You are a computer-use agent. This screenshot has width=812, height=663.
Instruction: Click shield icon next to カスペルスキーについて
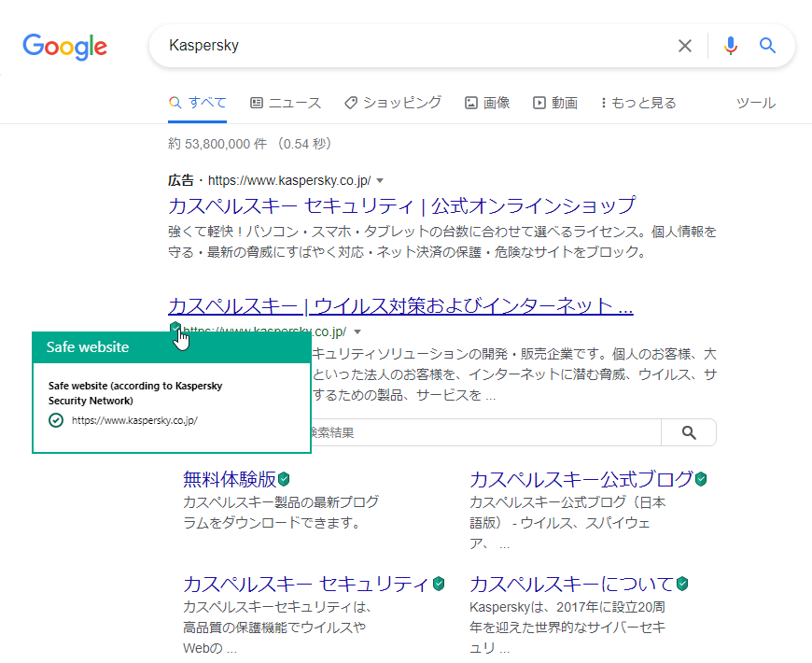[682, 584]
